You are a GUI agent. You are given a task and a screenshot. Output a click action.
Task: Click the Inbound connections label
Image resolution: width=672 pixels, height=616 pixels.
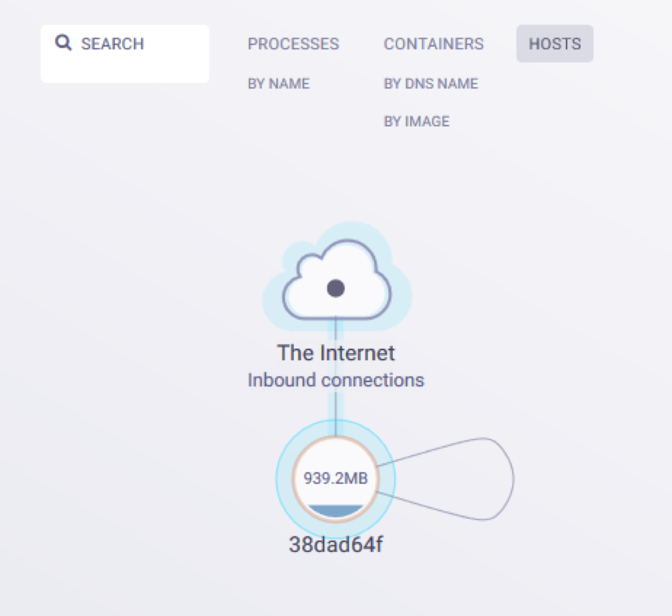pos(336,380)
